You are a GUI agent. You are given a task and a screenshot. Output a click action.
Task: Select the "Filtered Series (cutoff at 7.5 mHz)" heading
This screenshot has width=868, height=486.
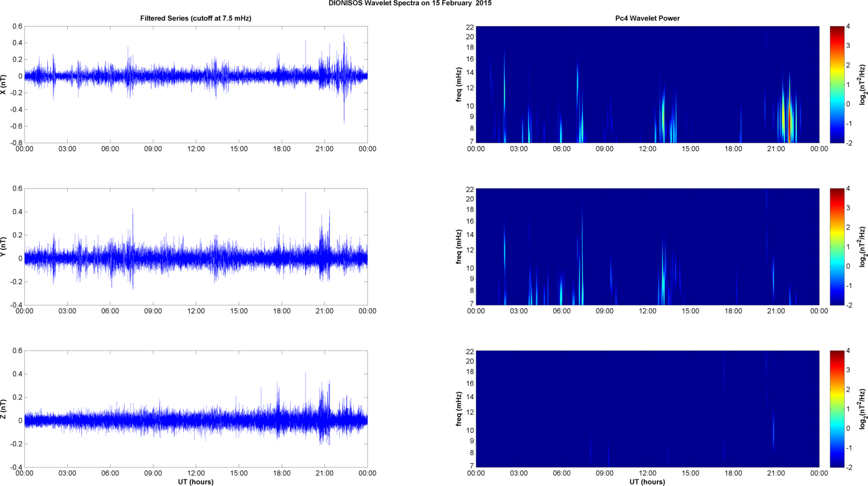(196, 18)
